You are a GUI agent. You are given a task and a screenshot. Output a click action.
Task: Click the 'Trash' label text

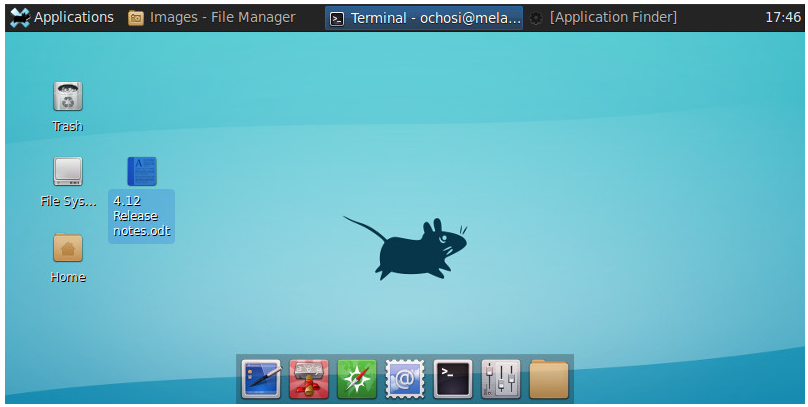(x=68, y=126)
